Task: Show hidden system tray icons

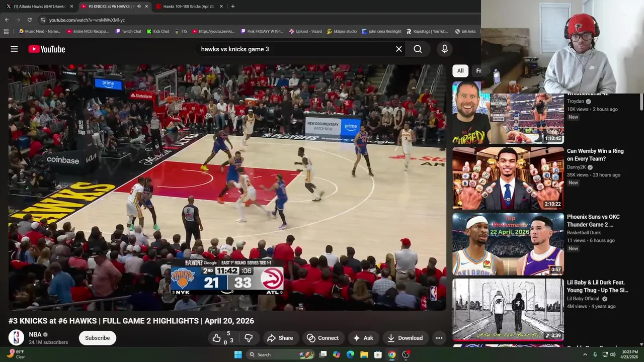Action: [585, 354]
